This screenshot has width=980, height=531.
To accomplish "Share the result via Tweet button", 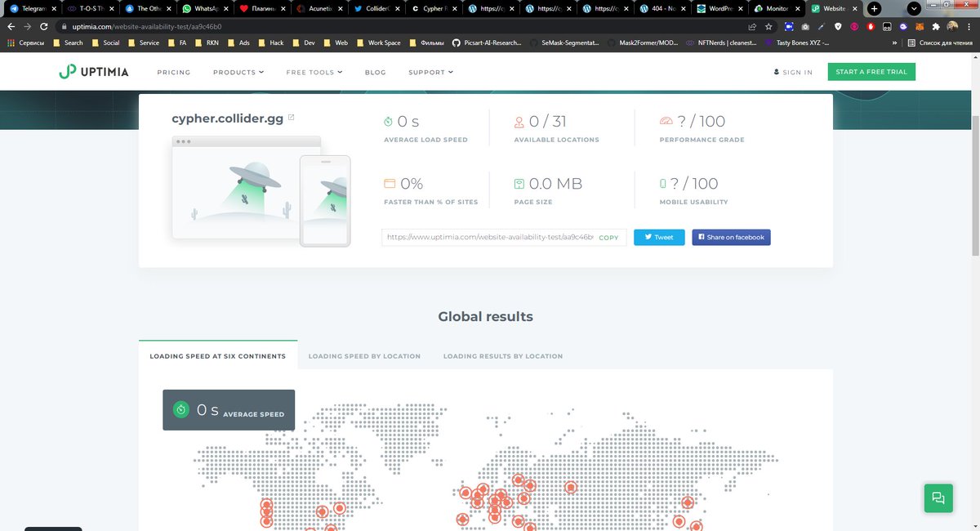I will 659,237.
